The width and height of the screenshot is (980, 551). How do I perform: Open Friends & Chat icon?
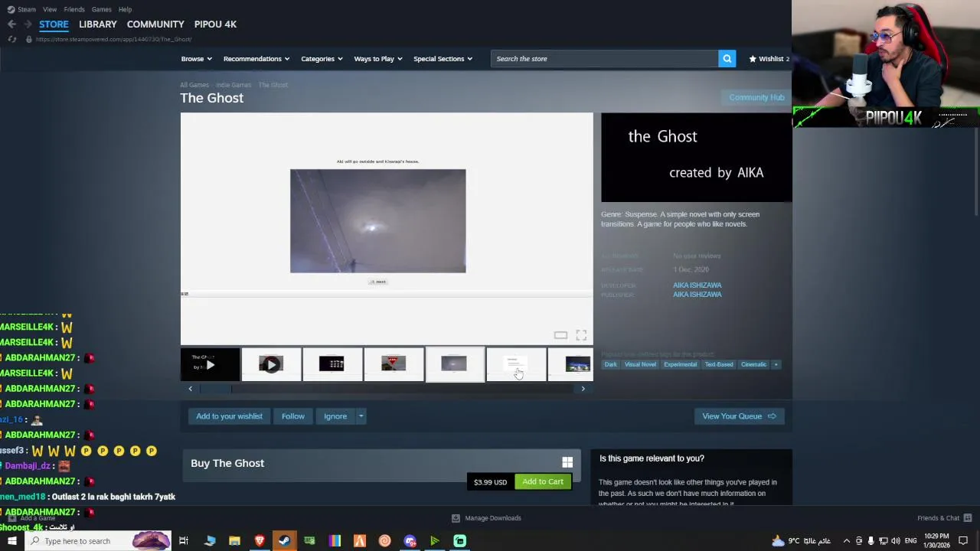click(967, 518)
